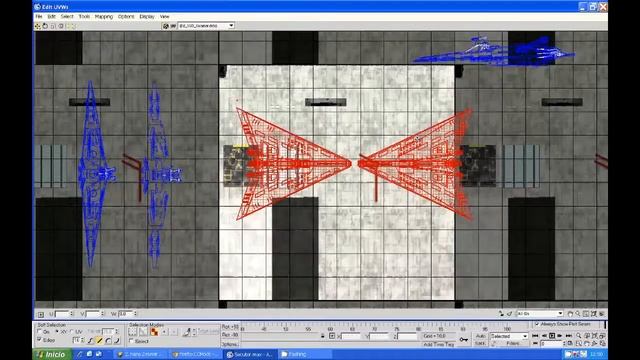Enable the Soft Selection On checkbox
The image size is (640, 360).
39,331
